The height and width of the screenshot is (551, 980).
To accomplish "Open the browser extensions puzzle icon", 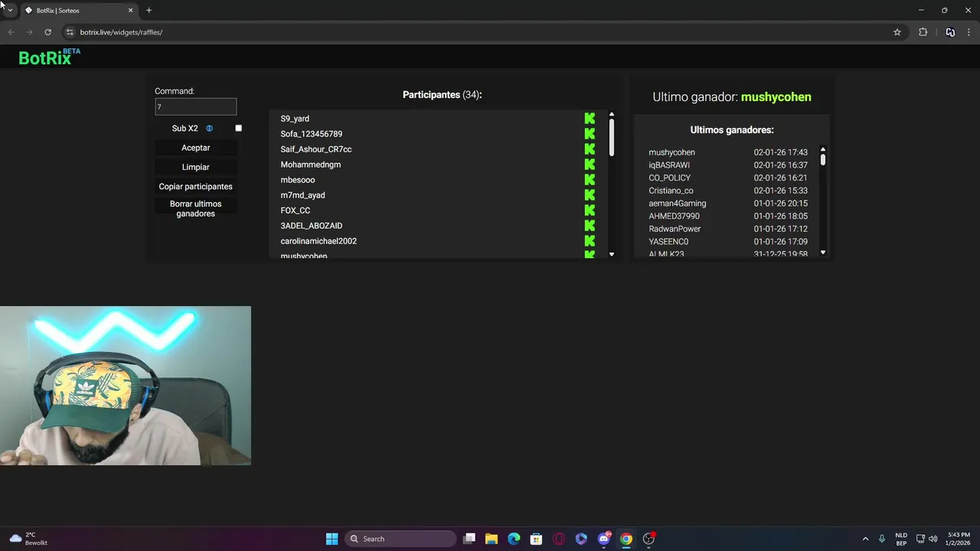I will click(923, 32).
